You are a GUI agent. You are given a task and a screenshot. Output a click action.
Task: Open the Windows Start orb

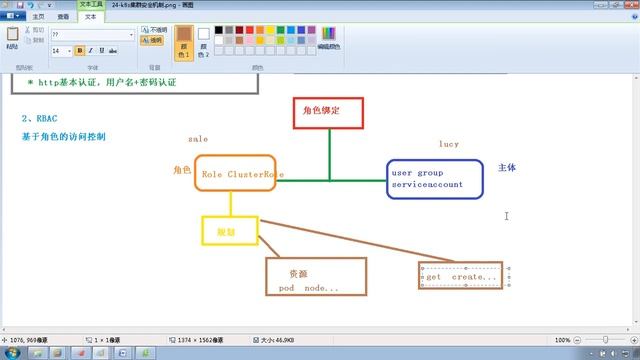(x=12, y=353)
